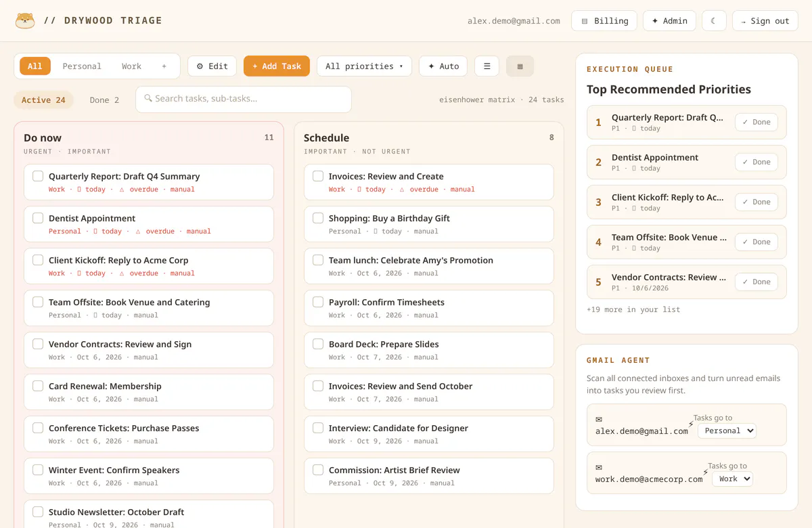Check off Vendor Contracts: Review and Sign
This screenshot has width=812, height=528.
point(38,344)
